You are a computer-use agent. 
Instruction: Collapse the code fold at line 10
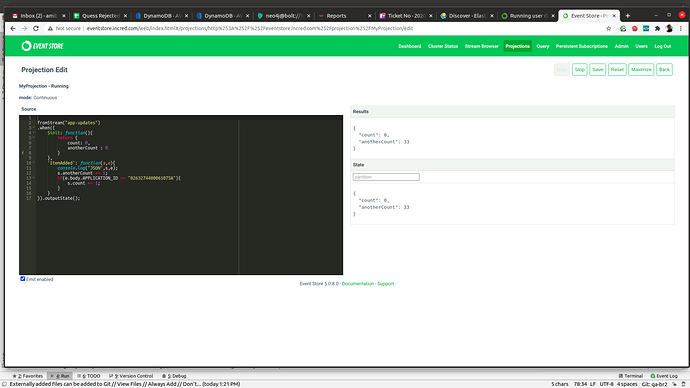[33, 163]
